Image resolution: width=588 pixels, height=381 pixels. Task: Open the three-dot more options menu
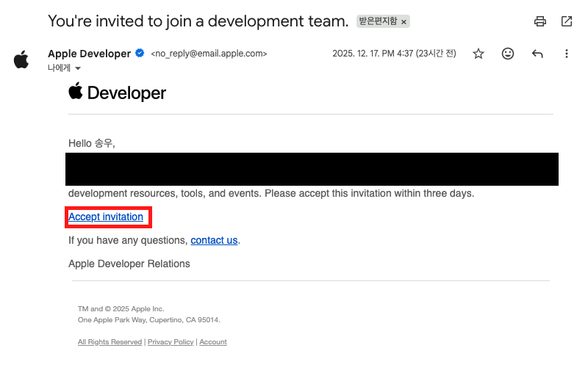(x=567, y=54)
